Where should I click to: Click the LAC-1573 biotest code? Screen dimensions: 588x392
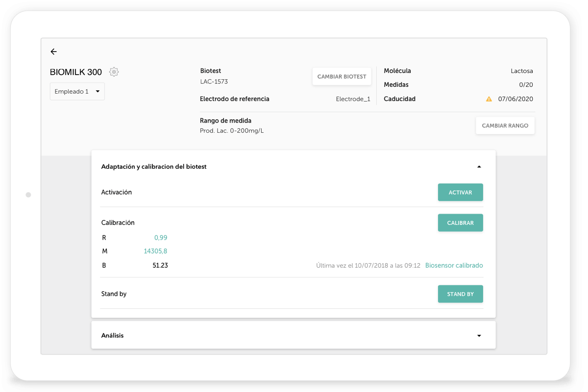pos(214,81)
